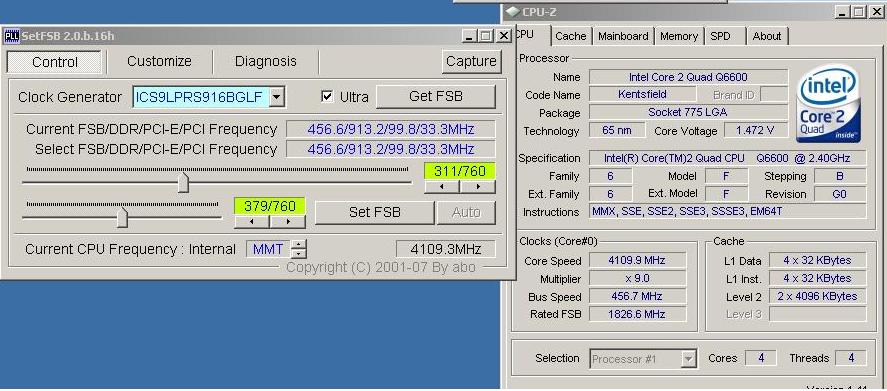Click the 311/760 green value box
The width and height of the screenshot is (887, 391).
click(x=460, y=171)
